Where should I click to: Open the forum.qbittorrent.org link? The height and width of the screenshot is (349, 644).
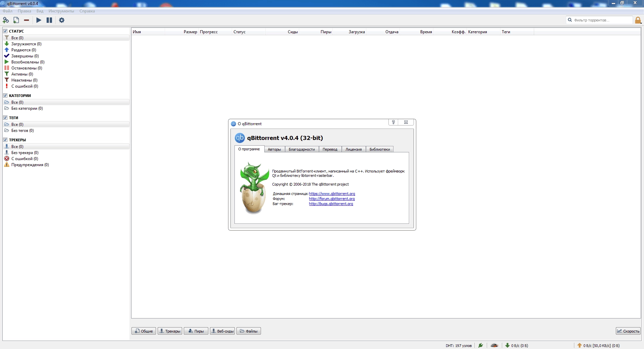tap(332, 199)
